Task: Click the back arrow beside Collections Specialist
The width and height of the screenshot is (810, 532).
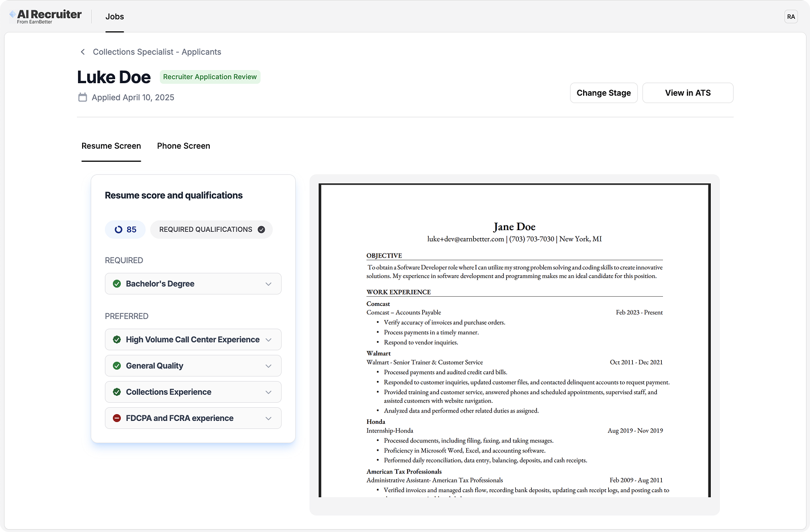Action: coord(83,52)
